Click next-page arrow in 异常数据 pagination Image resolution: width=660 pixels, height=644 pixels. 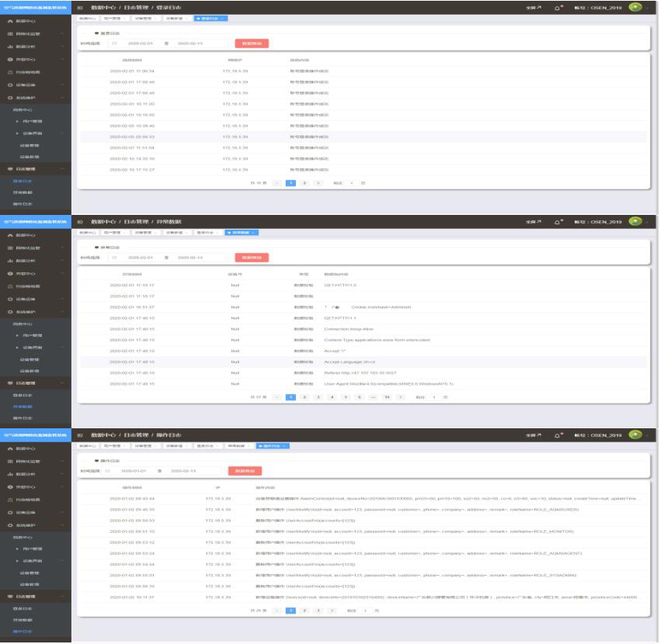coord(401,396)
